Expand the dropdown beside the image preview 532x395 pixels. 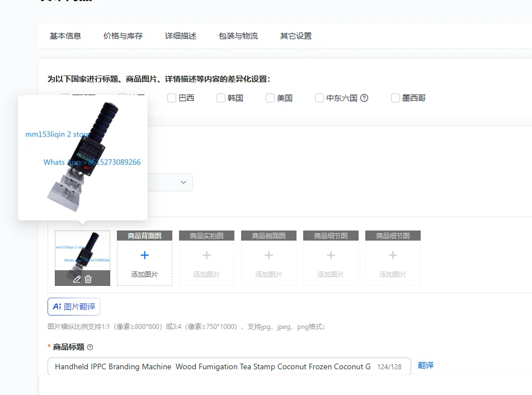pyautogui.click(x=183, y=182)
